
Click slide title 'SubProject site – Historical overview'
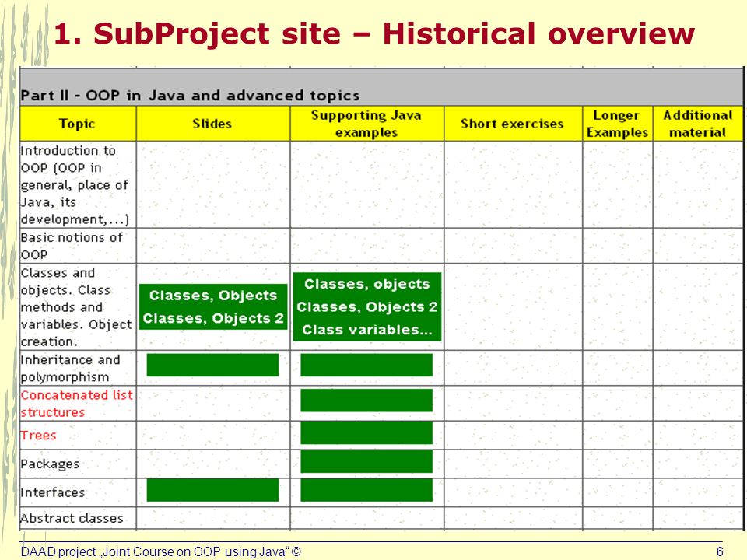point(374,33)
